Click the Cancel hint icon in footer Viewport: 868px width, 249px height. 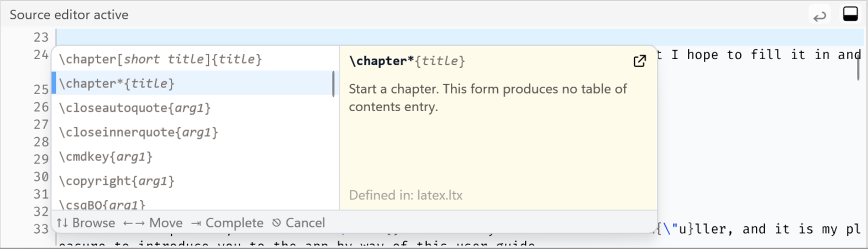coord(277,223)
